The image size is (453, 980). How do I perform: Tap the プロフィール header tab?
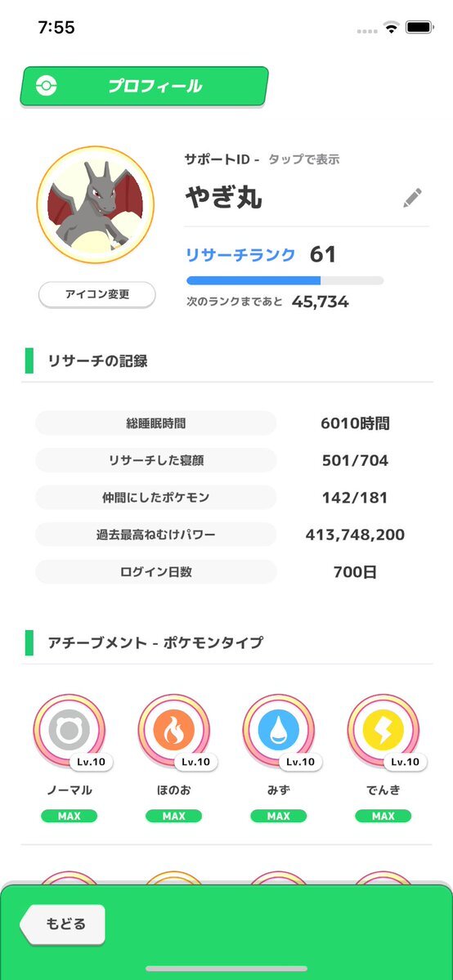coord(144,86)
